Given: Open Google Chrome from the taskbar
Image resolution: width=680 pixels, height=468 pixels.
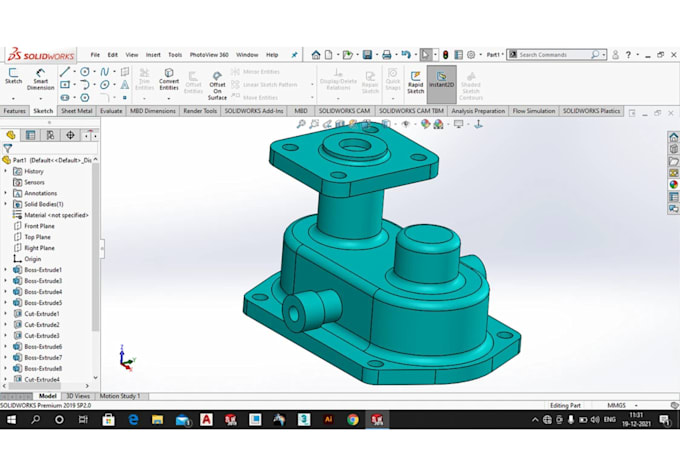Looking at the screenshot, I should pos(353,419).
